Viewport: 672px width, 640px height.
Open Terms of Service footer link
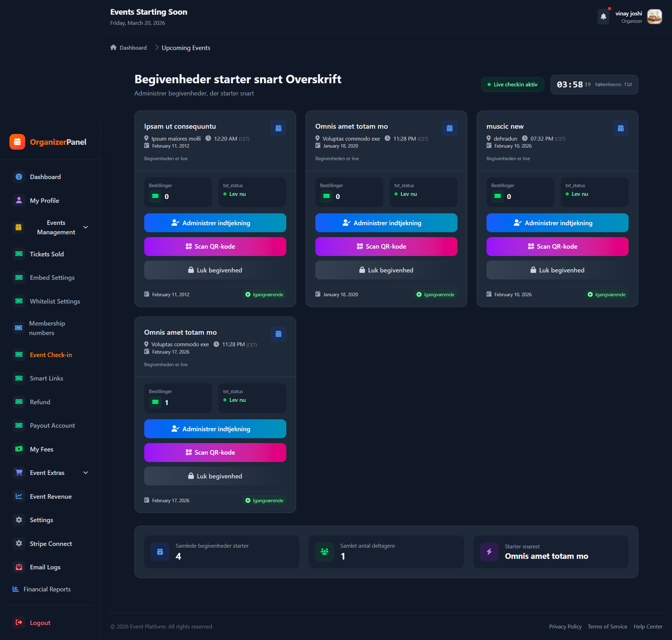tap(608, 627)
